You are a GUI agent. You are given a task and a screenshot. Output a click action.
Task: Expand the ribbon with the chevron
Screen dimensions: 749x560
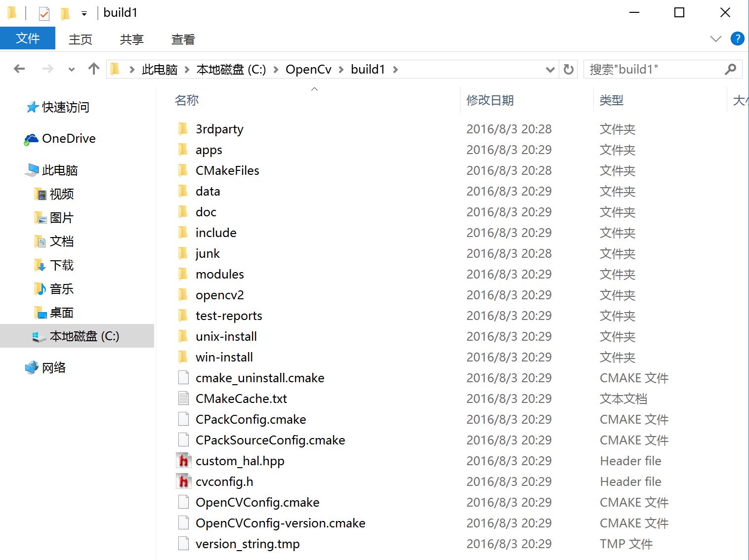[x=715, y=39]
